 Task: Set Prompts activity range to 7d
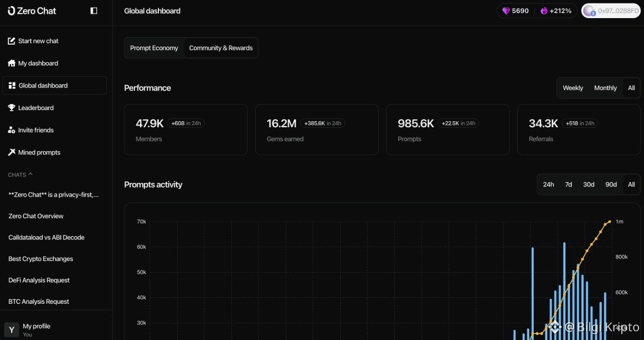coord(568,185)
